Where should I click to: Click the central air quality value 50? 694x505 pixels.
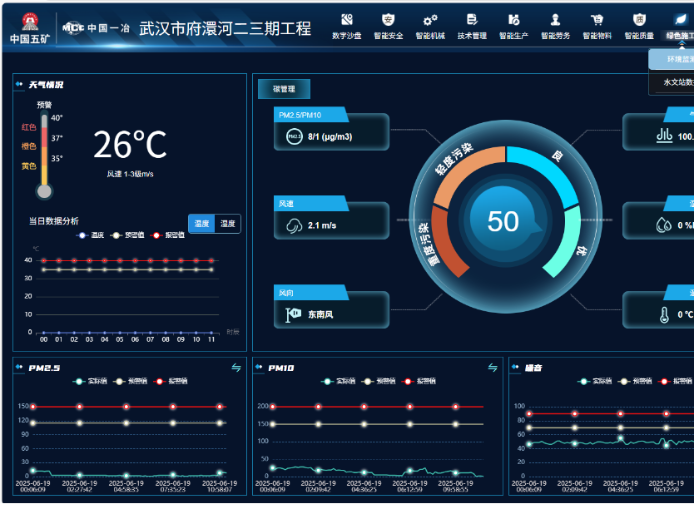pyautogui.click(x=503, y=221)
